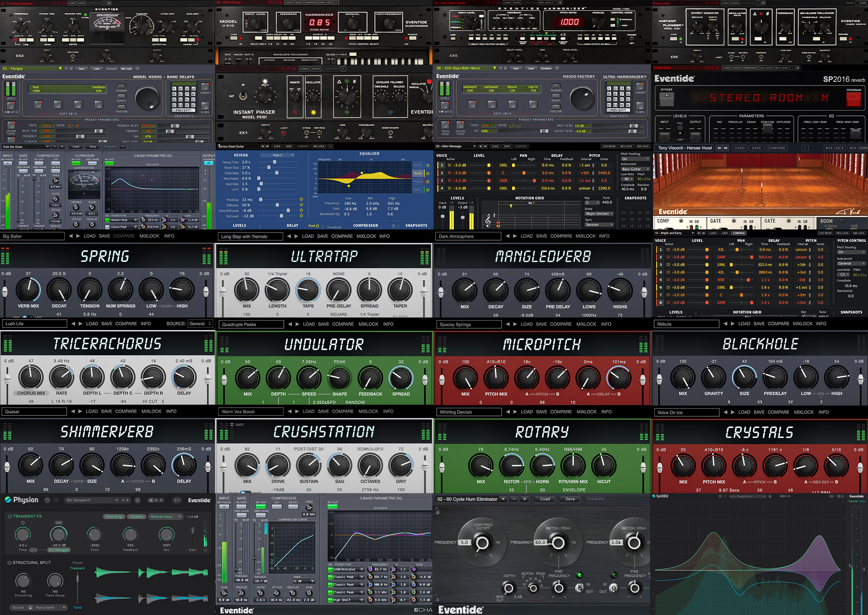Viewport: 868px width, 615px height.
Task: Toggle STRUCTURAL SPLIT power in Physion
Action: pos(10,563)
